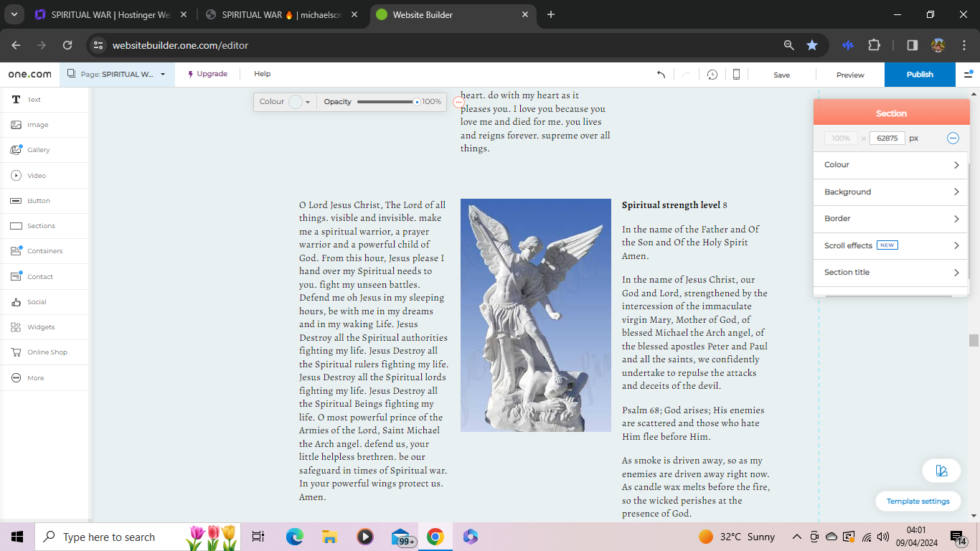Screen dimensions: 980x551
Task: Expand the Border settings in Section panel
Action: [891, 219]
